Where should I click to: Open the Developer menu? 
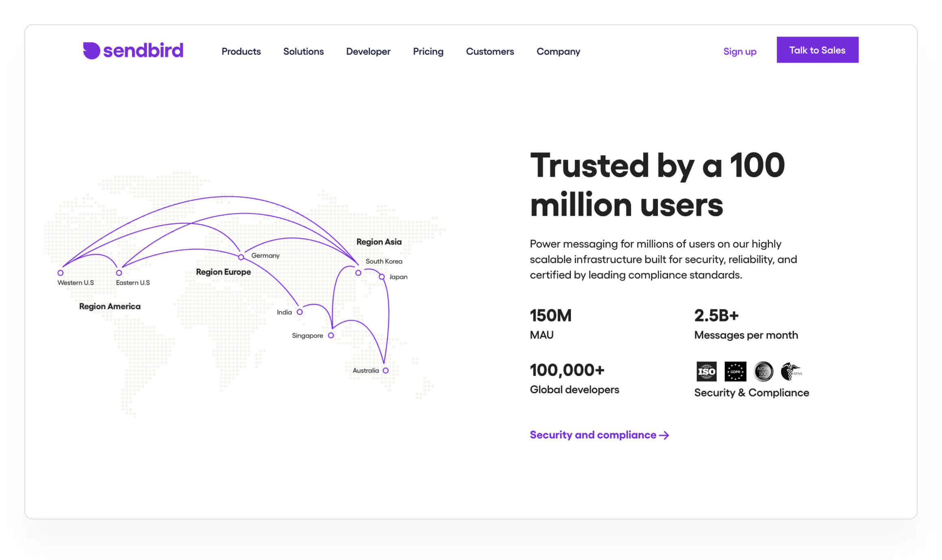(x=368, y=52)
